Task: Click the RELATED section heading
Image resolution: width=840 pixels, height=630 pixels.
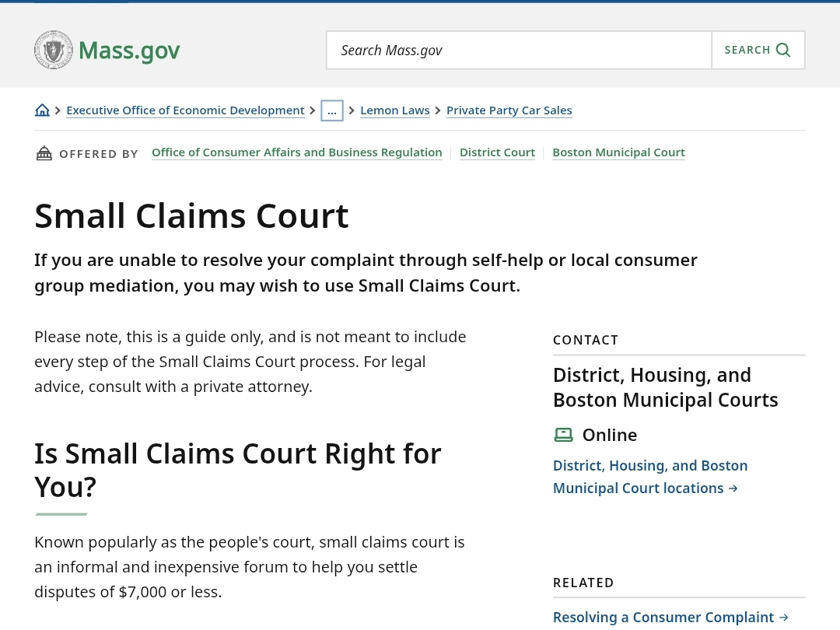Action: [x=583, y=583]
